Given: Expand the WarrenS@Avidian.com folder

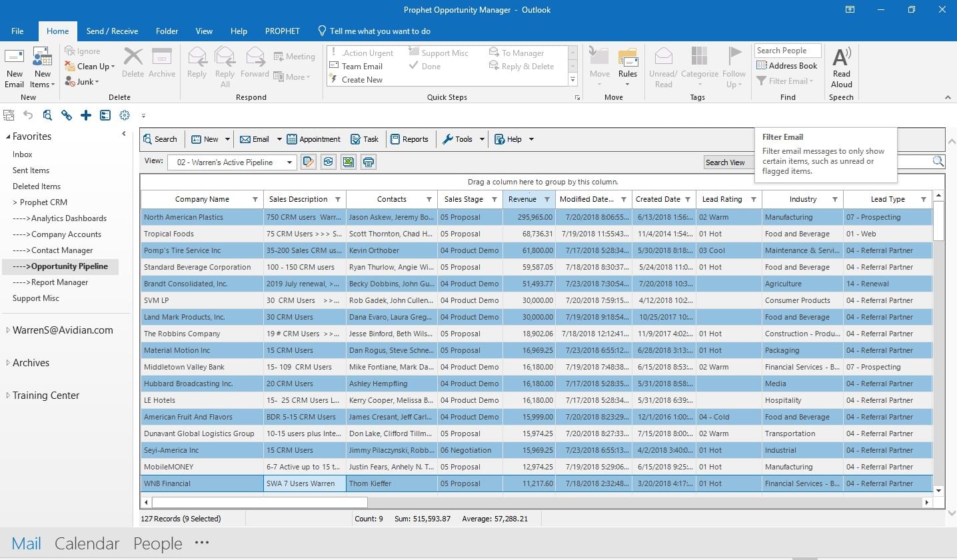Looking at the screenshot, I should point(7,330).
